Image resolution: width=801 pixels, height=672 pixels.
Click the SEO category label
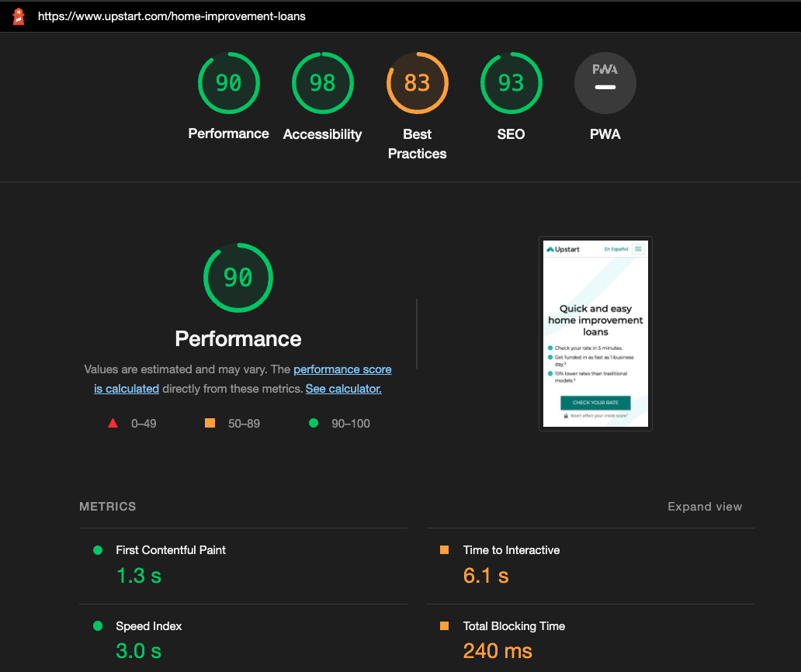click(511, 134)
